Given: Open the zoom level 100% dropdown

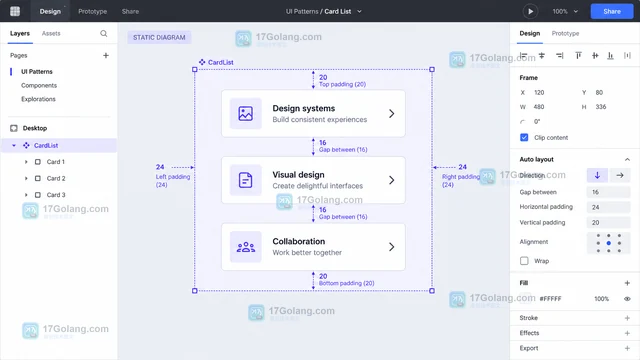Looking at the screenshot, I should click(565, 11).
